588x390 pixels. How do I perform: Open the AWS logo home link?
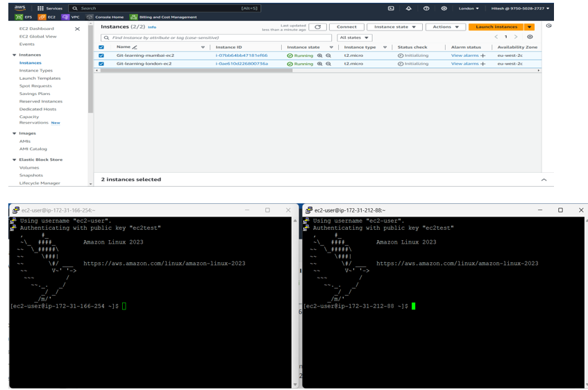point(20,8)
